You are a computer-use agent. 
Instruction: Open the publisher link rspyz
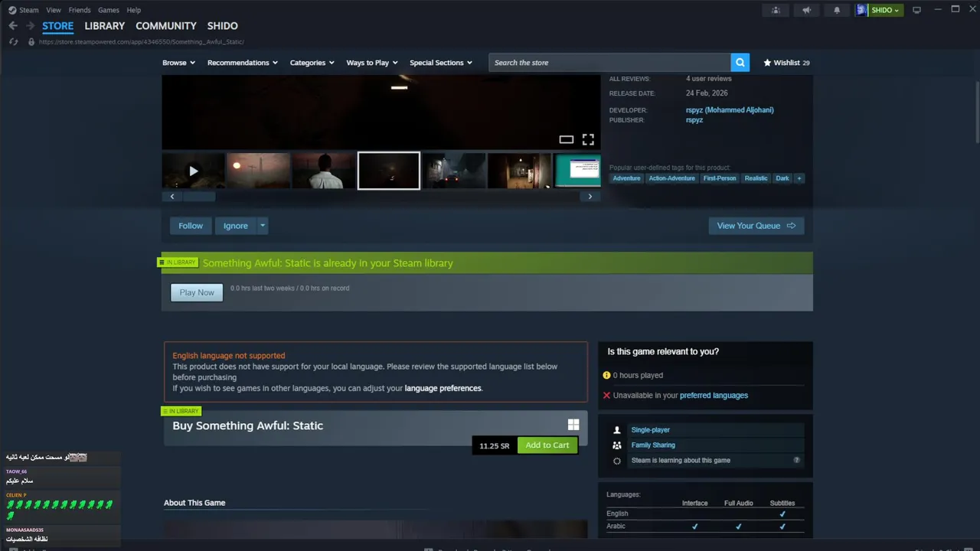point(694,120)
